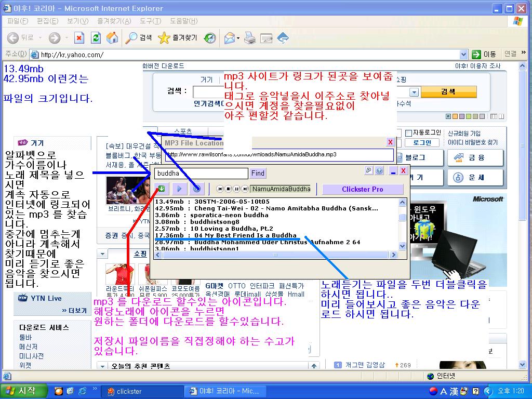
Task: Open the 즐겨찾기(A) menu
Action: pyautogui.click(x=114, y=21)
